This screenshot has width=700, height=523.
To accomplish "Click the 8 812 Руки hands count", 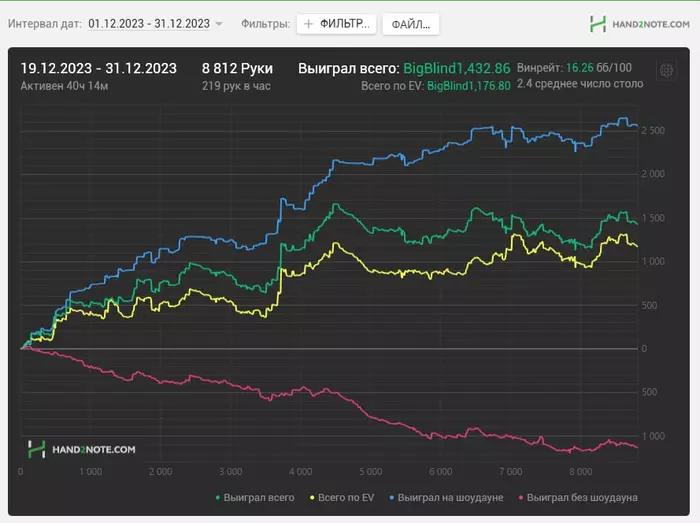I will click(x=237, y=69).
